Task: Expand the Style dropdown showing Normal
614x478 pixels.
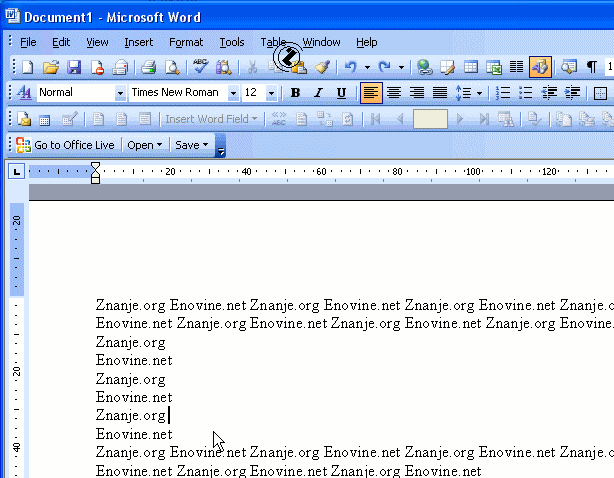Action: 120,93
